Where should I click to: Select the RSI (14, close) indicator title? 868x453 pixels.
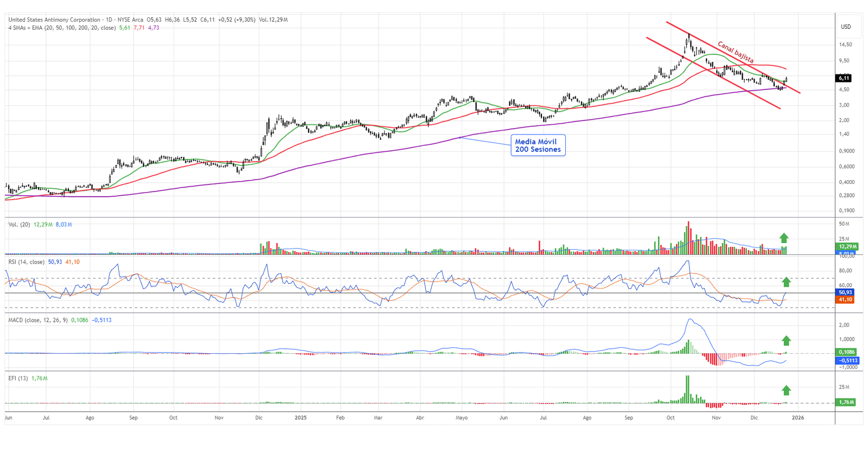coord(27,262)
